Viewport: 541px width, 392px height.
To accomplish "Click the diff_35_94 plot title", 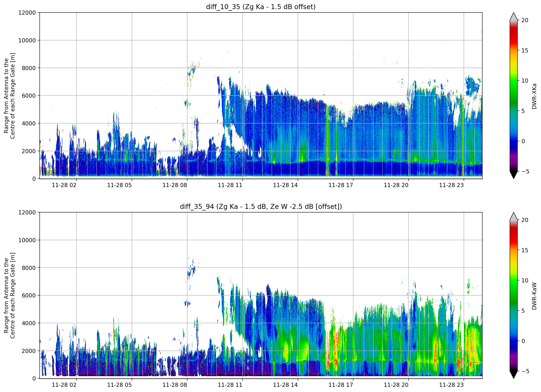I will (x=261, y=207).
